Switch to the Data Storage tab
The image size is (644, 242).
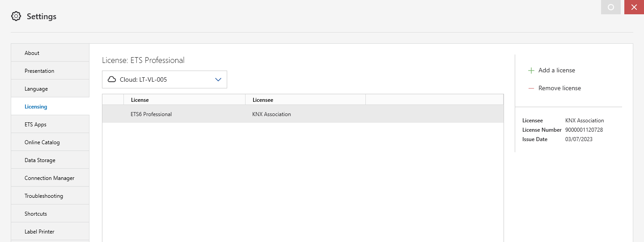click(x=50, y=160)
